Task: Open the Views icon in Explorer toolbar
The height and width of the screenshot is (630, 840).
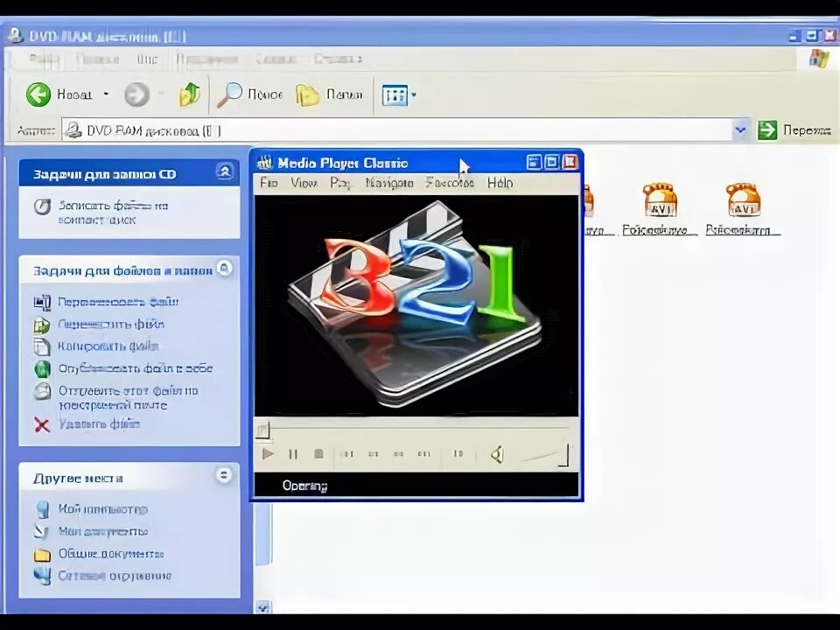Action: click(395, 95)
